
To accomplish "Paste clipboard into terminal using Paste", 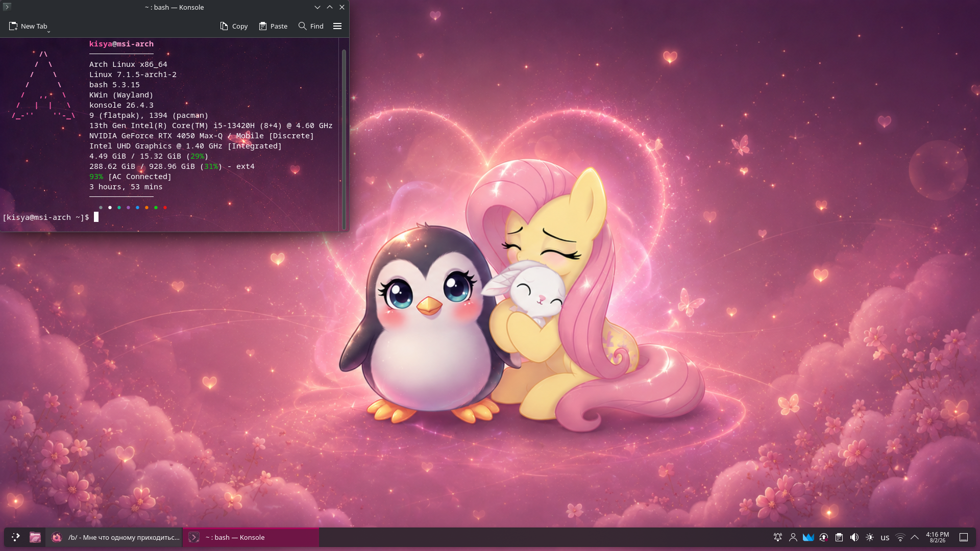I will pos(273,26).
